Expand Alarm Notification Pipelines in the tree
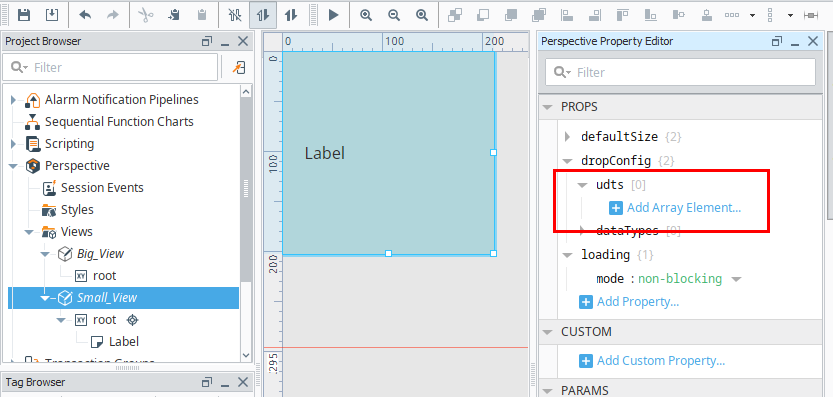833x397 pixels. pyautogui.click(x=13, y=99)
